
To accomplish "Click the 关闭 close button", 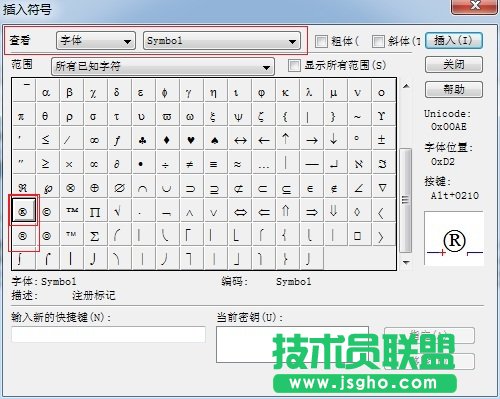I will pyautogui.click(x=454, y=64).
